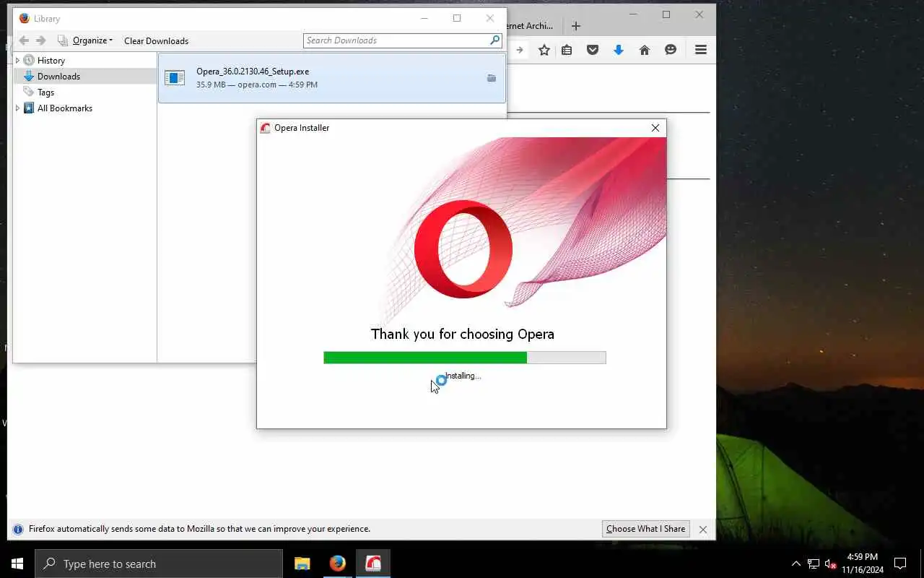
Task: Open File Explorer from taskbar
Action: (302, 564)
